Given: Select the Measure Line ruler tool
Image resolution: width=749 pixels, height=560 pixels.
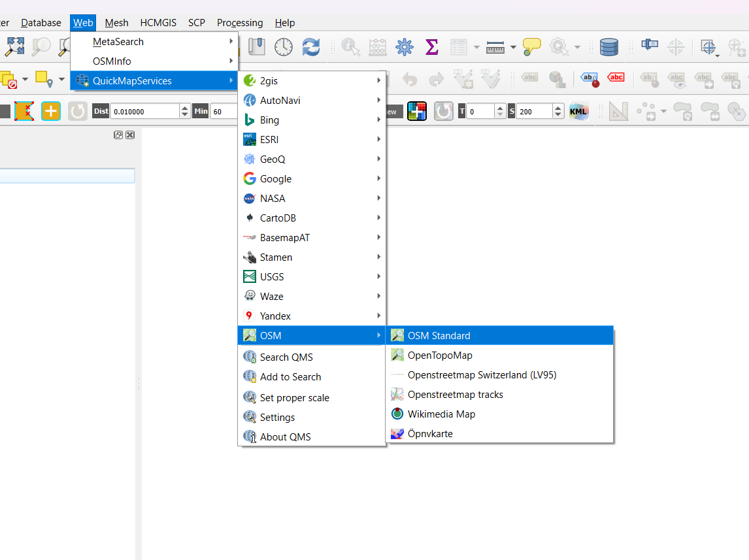Looking at the screenshot, I should click(x=495, y=47).
